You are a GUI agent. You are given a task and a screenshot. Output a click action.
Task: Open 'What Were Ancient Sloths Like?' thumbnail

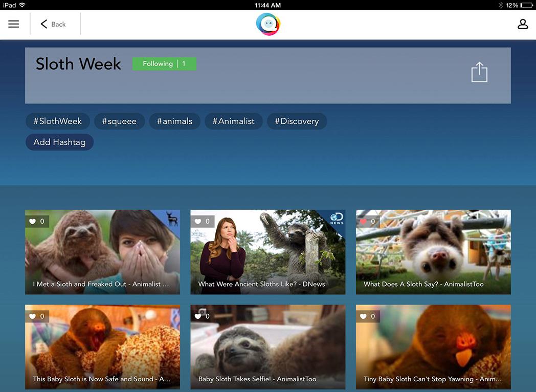(268, 252)
